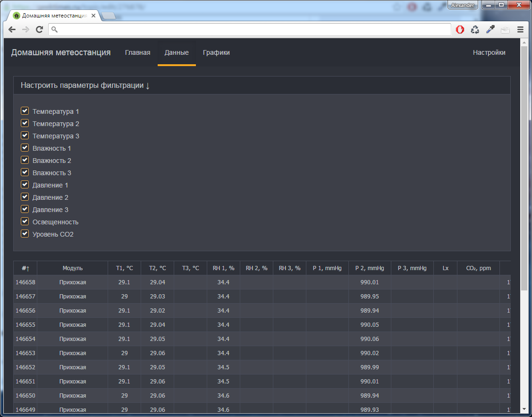
Task: Click the browser back arrow
Action: click(x=12, y=30)
